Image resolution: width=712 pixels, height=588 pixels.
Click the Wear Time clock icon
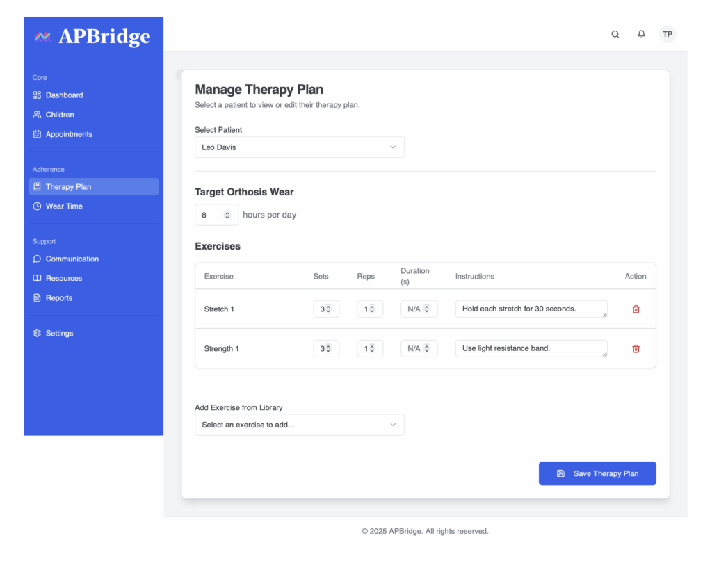[38, 206]
